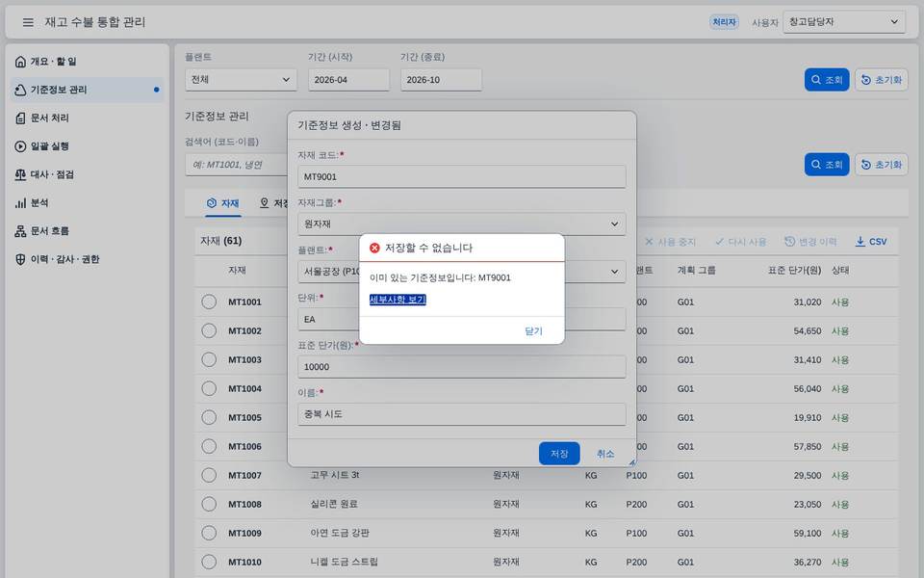Click the 문서 흐름 hierarchy icon
The height and width of the screenshot is (578, 924).
tap(20, 231)
